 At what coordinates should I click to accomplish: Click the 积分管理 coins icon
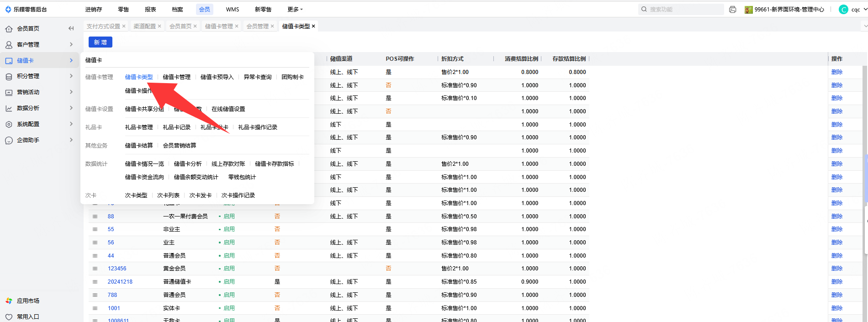pyautogui.click(x=9, y=77)
